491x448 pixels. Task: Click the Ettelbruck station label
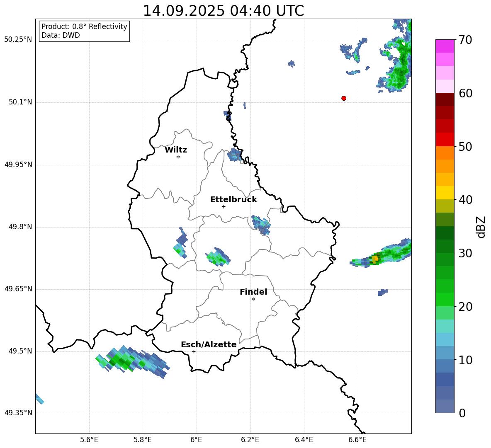pyautogui.click(x=233, y=200)
